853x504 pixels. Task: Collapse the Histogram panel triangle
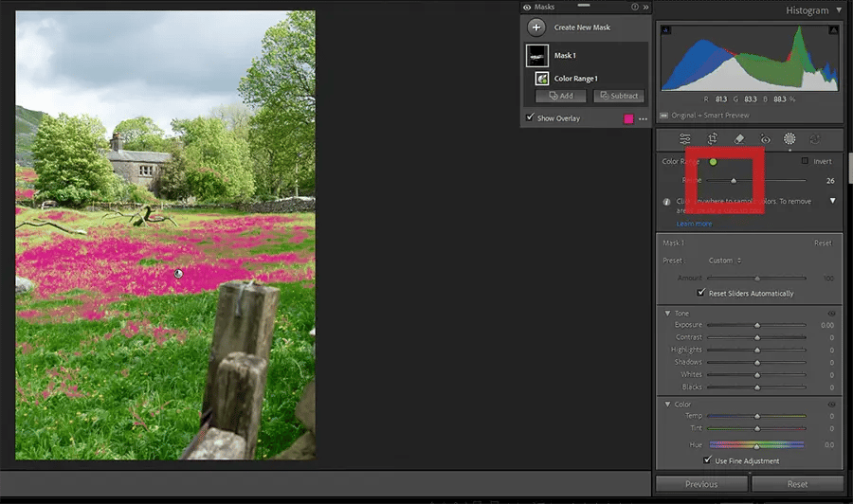coord(839,9)
